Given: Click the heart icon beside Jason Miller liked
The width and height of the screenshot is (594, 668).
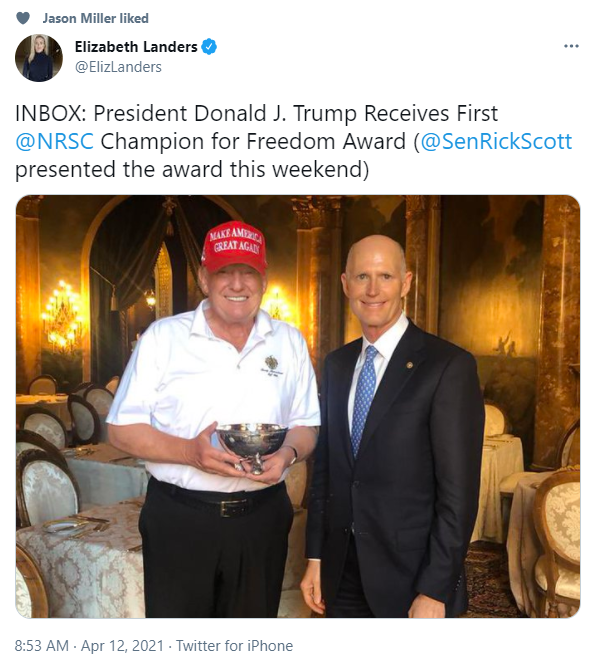Looking at the screenshot, I should tap(23, 18).
